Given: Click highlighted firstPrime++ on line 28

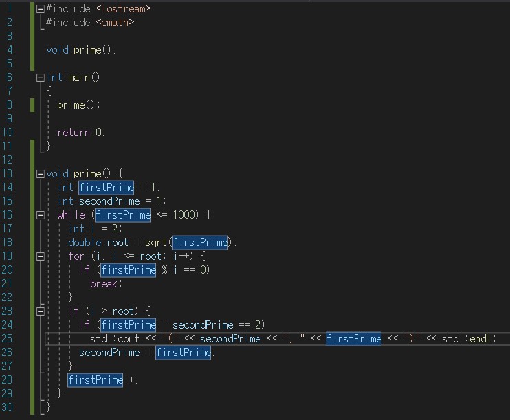Looking at the screenshot, I should [x=96, y=380].
